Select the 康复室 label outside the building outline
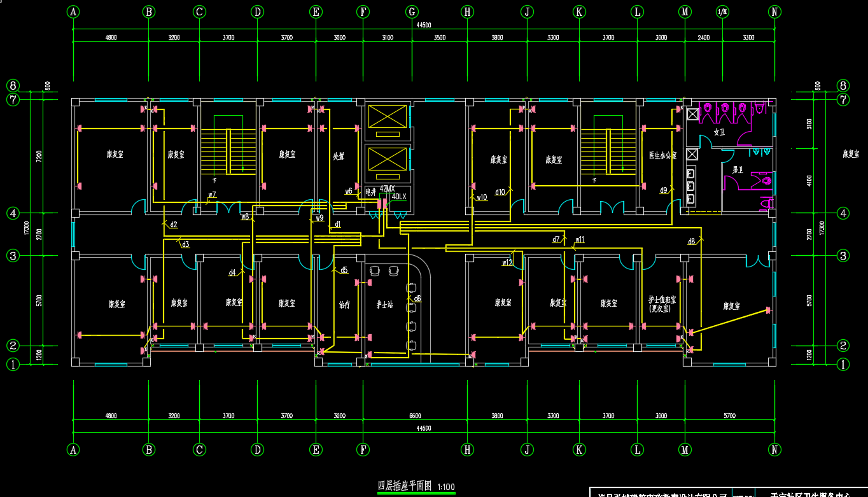 (851, 154)
